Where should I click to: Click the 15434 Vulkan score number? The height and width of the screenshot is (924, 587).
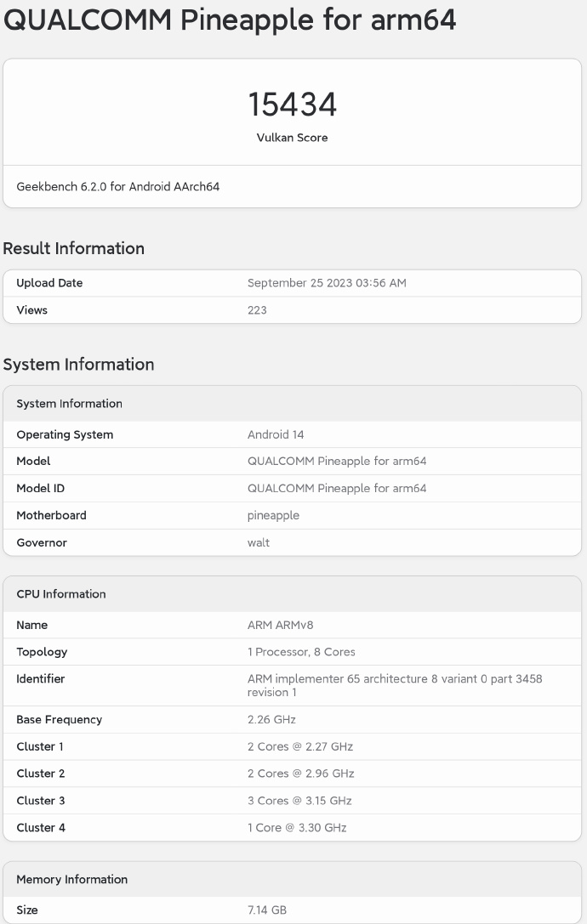[x=292, y=105]
